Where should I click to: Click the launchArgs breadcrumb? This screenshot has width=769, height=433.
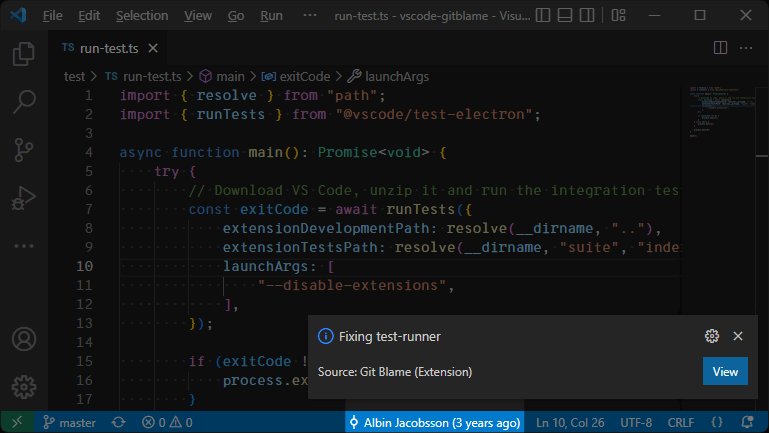click(388, 76)
